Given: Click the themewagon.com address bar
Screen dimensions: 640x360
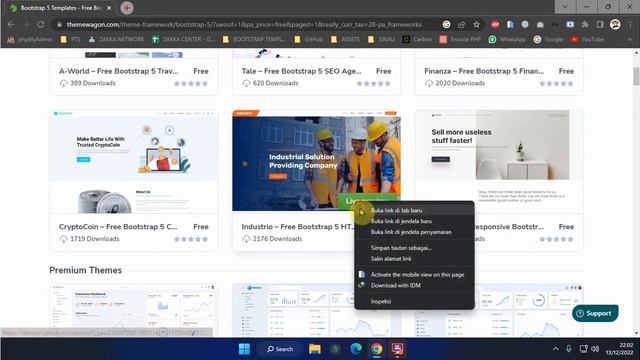Looking at the screenshot, I should [244, 24].
